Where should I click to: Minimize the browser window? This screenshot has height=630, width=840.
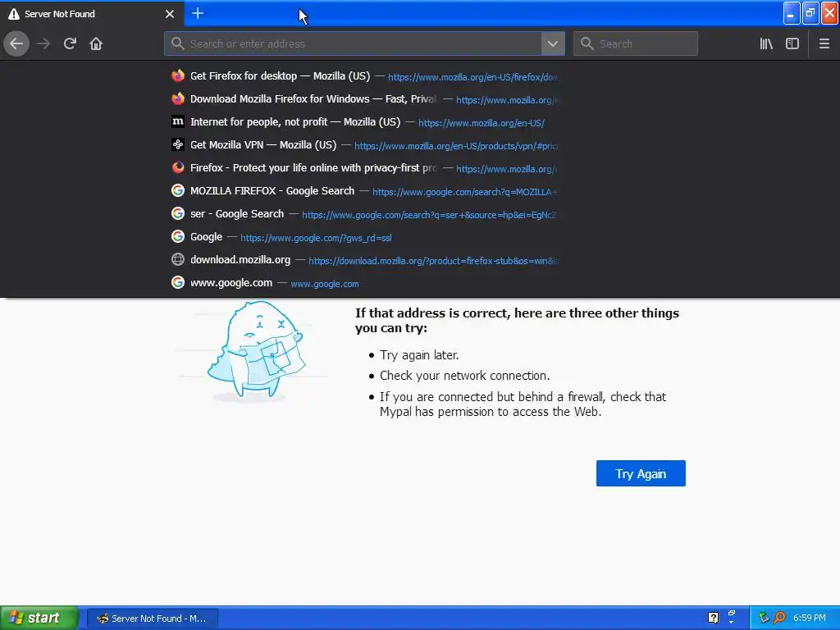coord(792,13)
